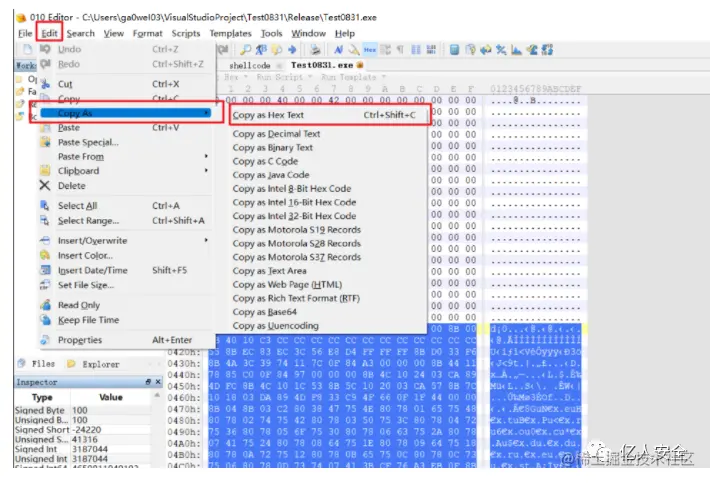
Task: Click the Set File Size icon
Action: tap(45, 285)
